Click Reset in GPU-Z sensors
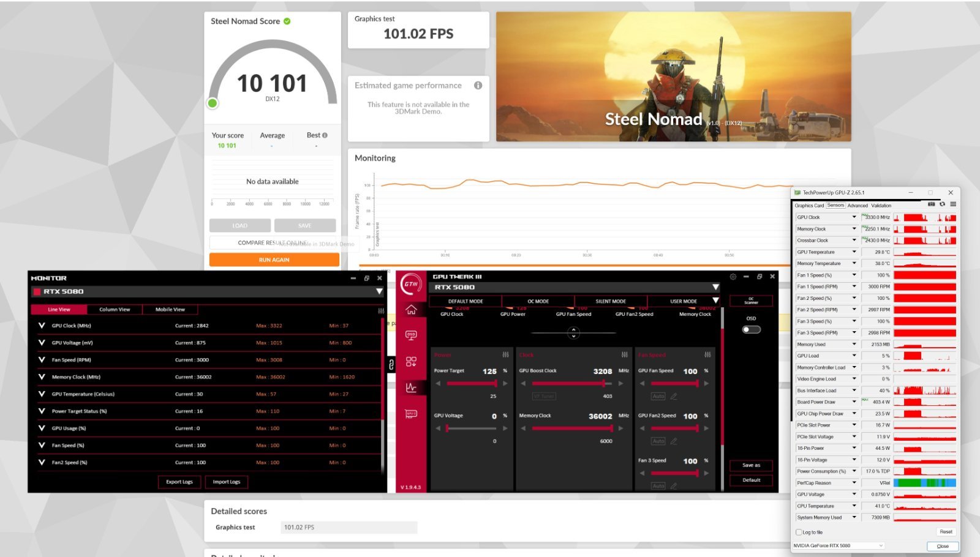Viewport: 980px width, 557px height. pos(946,532)
